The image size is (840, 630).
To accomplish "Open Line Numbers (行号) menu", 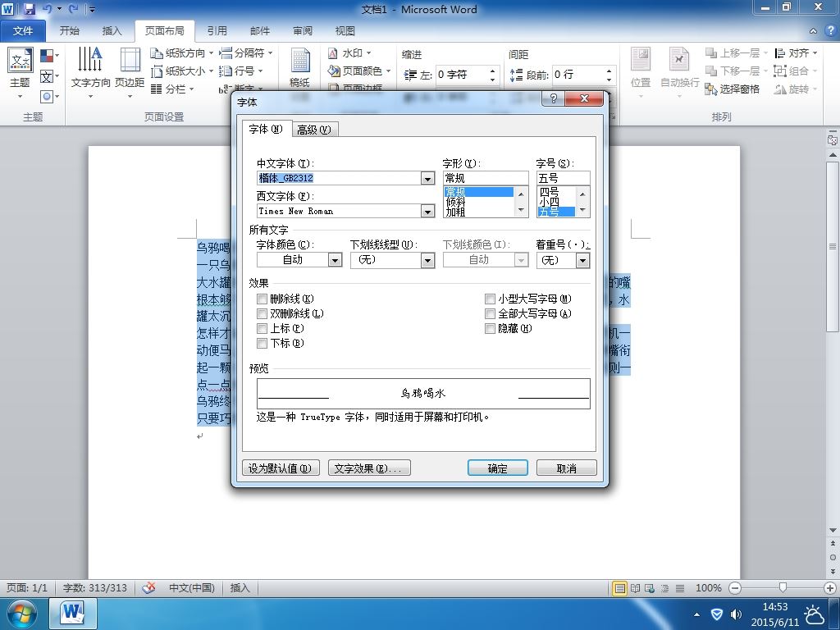I will 241,71.
